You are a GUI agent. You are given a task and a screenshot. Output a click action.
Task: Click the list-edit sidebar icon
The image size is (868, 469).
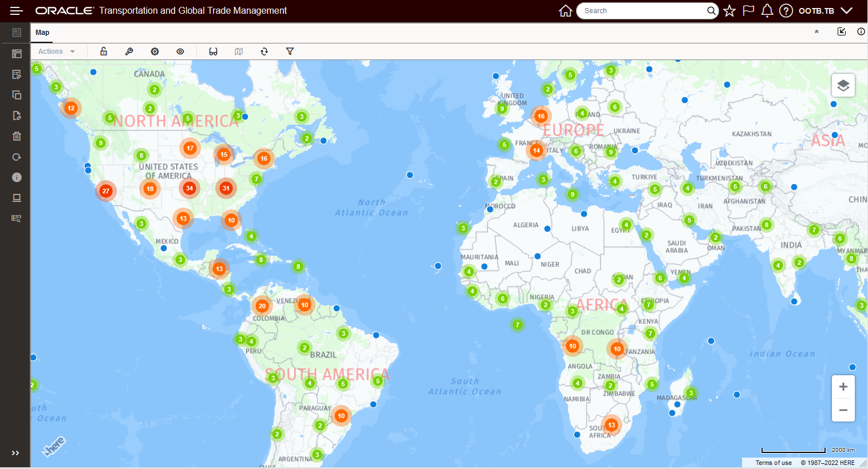pyautogui.click(x=17, y=74)
